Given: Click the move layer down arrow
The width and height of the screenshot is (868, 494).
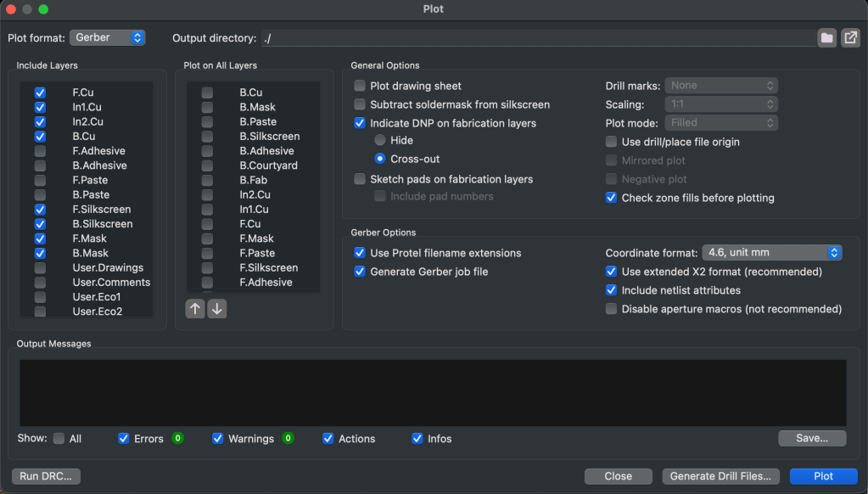Looking at the screenshot, I should [x=217, y=309].
